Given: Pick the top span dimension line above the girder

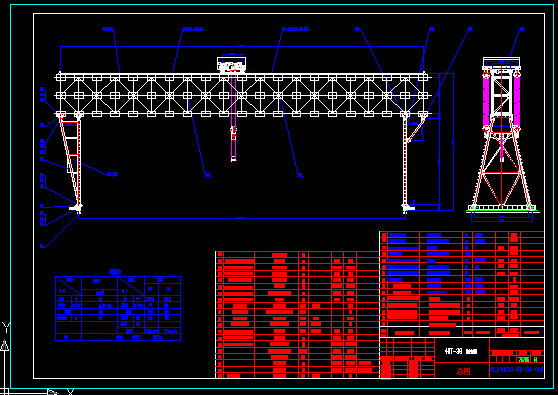Looking at the screenshot, I should (x=242, y=46).
